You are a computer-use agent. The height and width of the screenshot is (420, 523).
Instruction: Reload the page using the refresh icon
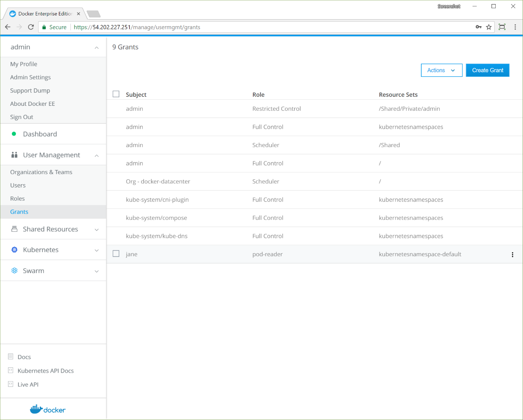point(31,27)
